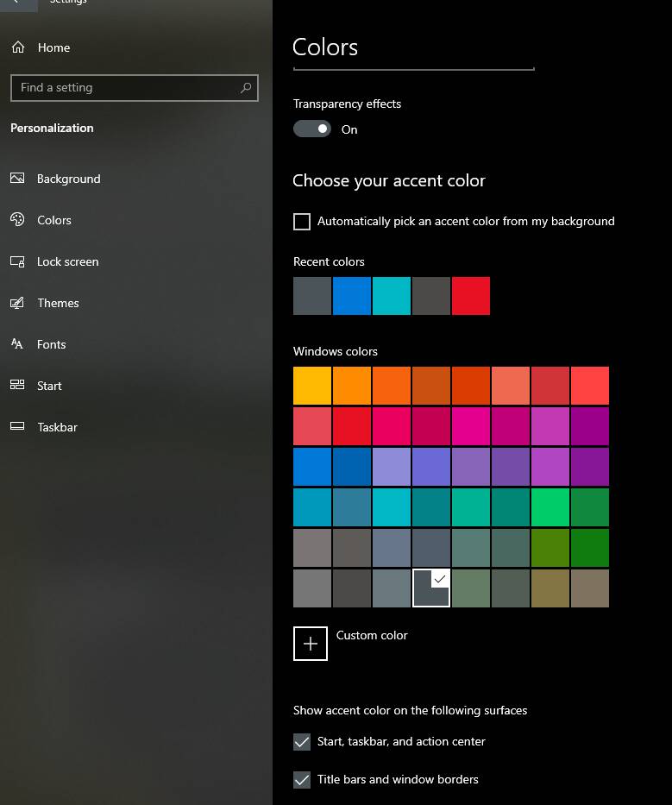
Task: Select the lavender swatch in the blue row
Action: coord(391,467)
